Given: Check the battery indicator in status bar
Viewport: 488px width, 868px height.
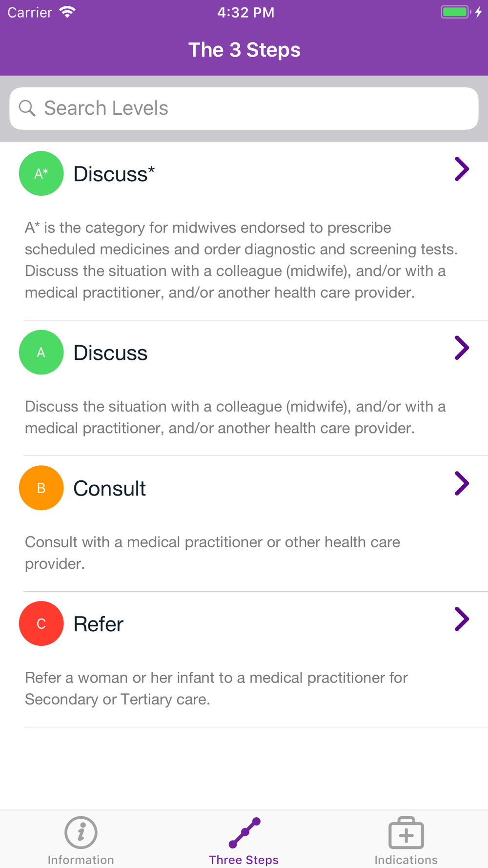Looking at the screenshot, I should point(455,12).
